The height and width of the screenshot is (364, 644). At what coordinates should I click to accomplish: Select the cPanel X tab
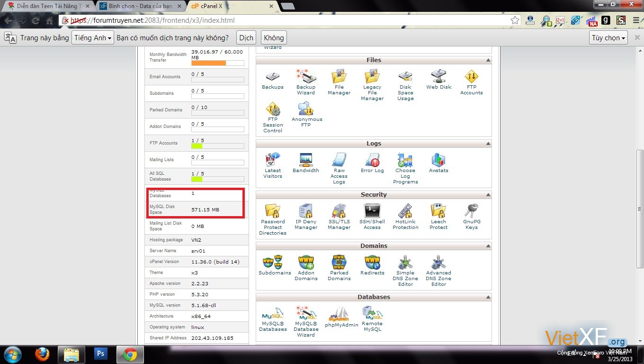(x=231, y=6)
